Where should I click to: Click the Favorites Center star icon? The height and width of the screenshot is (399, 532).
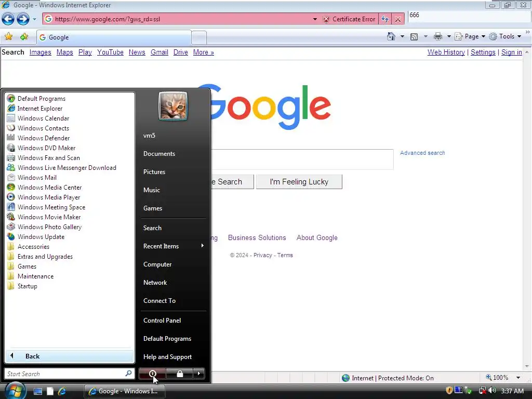click(8, 37)
